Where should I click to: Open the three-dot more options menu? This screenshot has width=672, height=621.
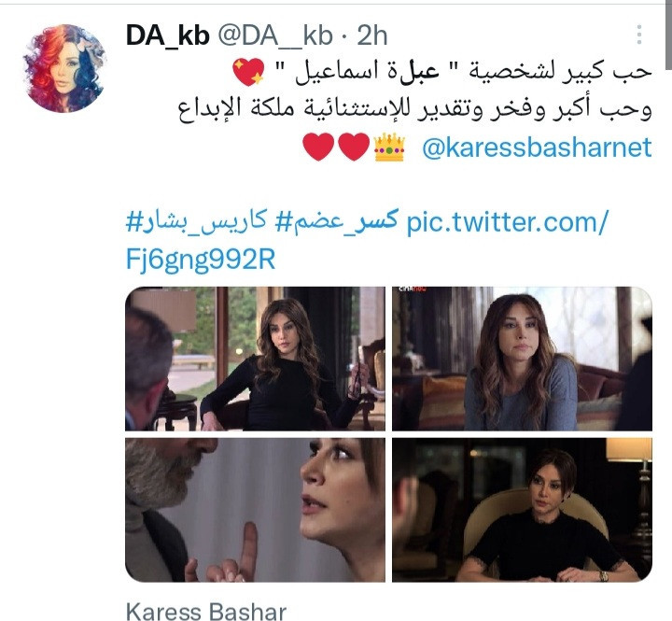[638, 35]
